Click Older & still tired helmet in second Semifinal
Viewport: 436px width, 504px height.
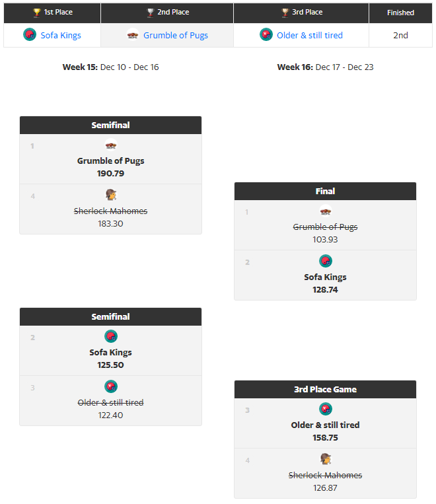pyautogui.click(x=111, y=386)
